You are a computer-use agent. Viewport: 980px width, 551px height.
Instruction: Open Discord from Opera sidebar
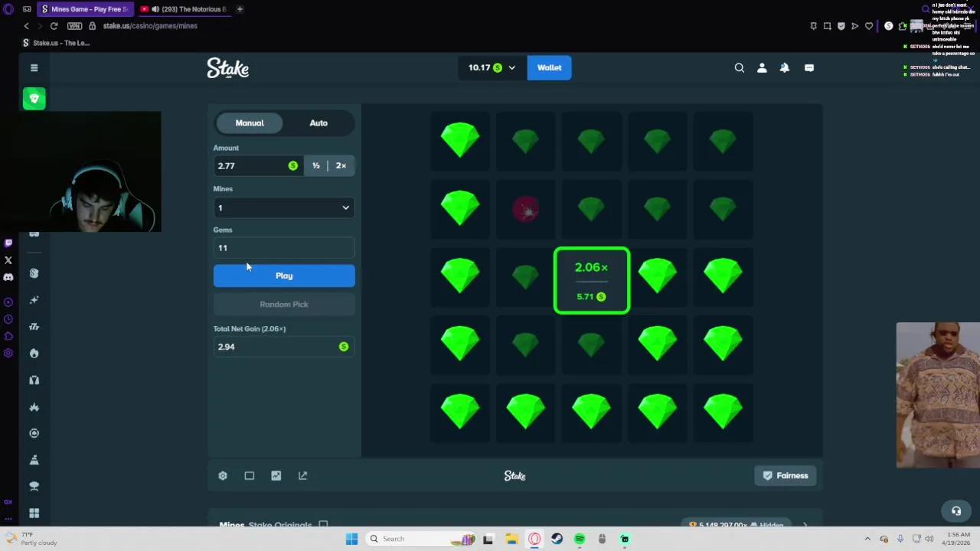tap(8, 277)
